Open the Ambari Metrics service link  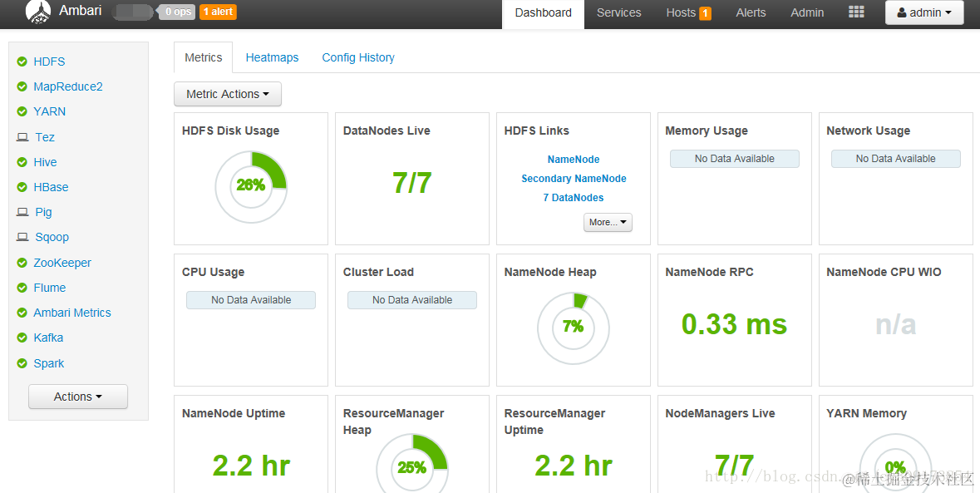click(72, 313)
